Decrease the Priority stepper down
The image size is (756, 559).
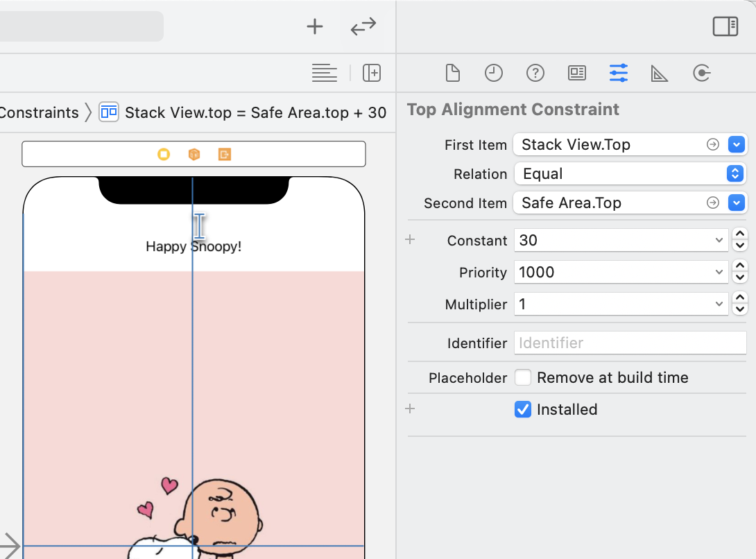[740, 278]
